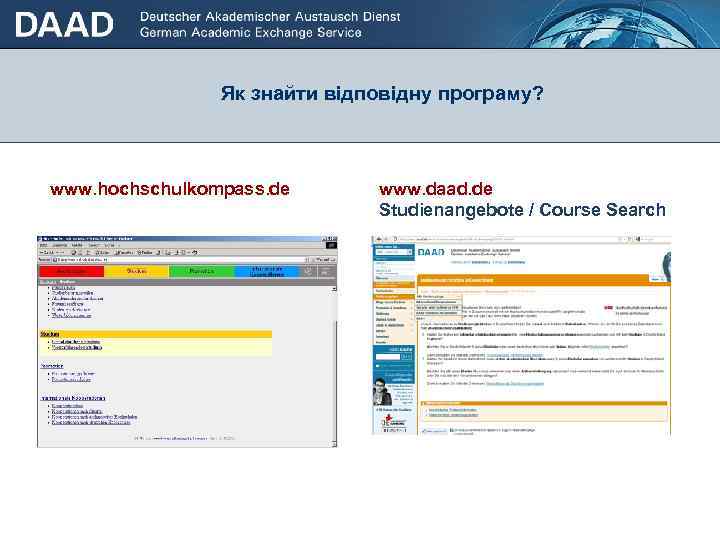Click the DAAD logo in the slide header
720x540 pixels.
[64, 25]
